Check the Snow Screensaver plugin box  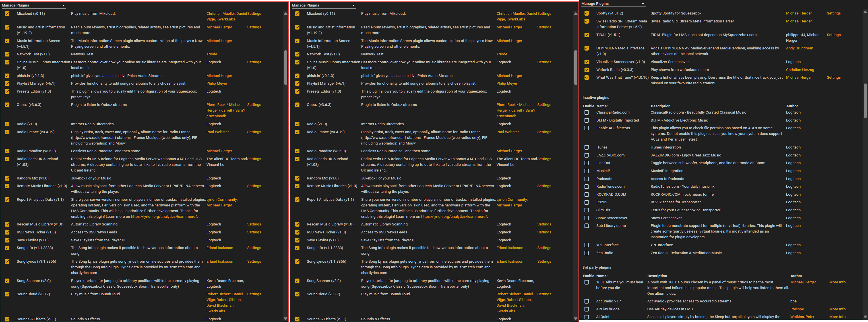[x=587, y=218]
